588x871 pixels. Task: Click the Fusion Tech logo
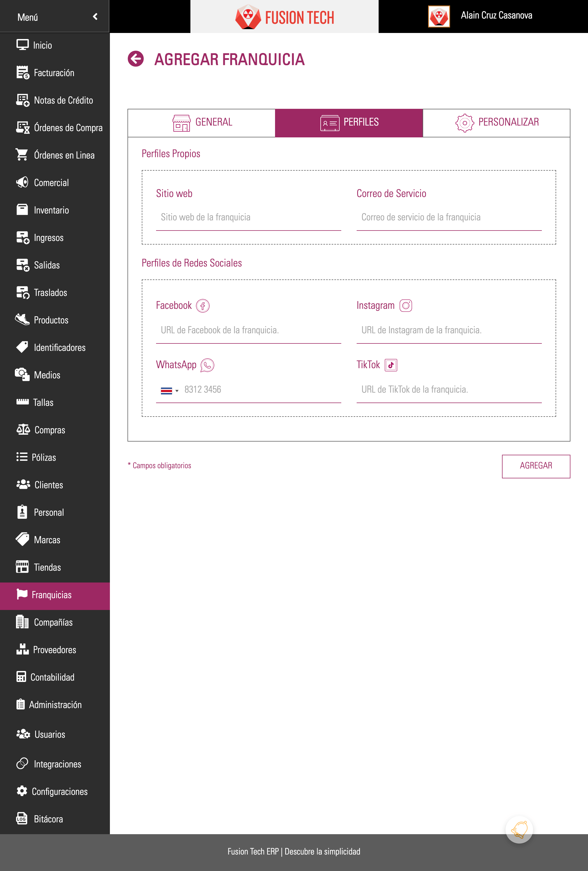284,17
